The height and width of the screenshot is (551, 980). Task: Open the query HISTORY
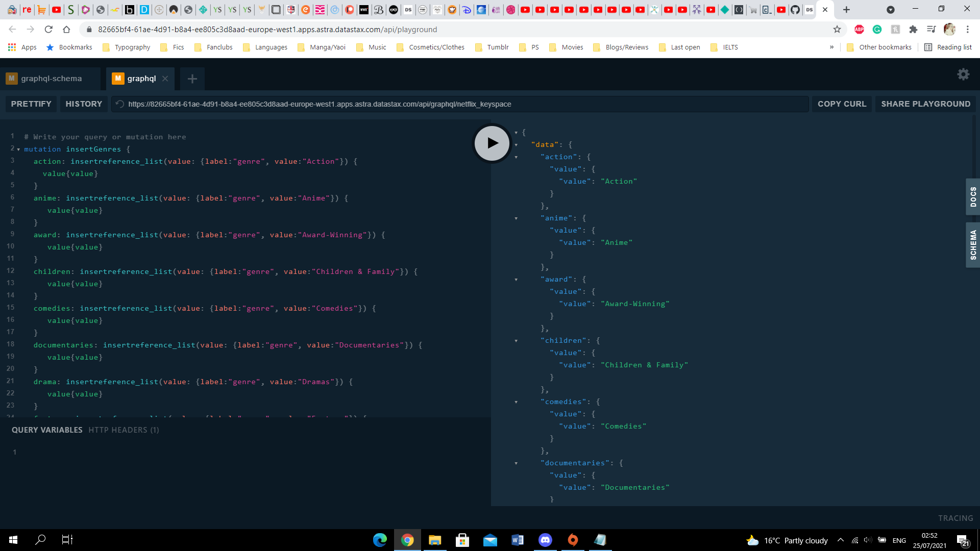pos(83,104)
